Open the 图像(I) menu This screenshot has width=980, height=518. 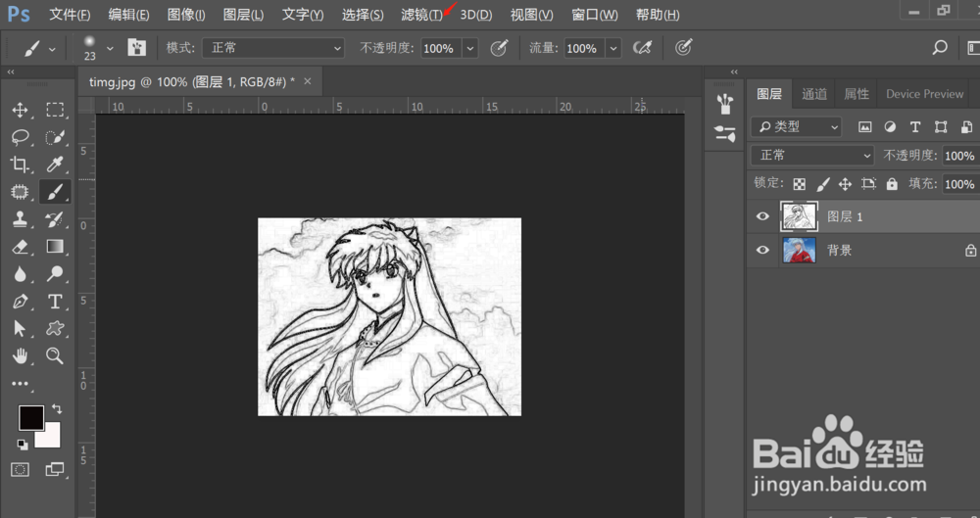(186, 15)
